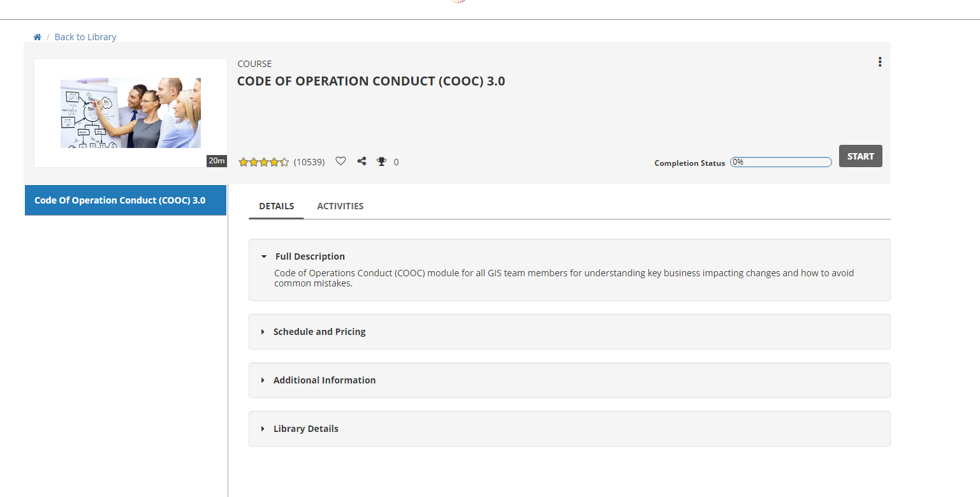
Task: Click the Completion Status progress bar
Action: click(x=780, y=162)
